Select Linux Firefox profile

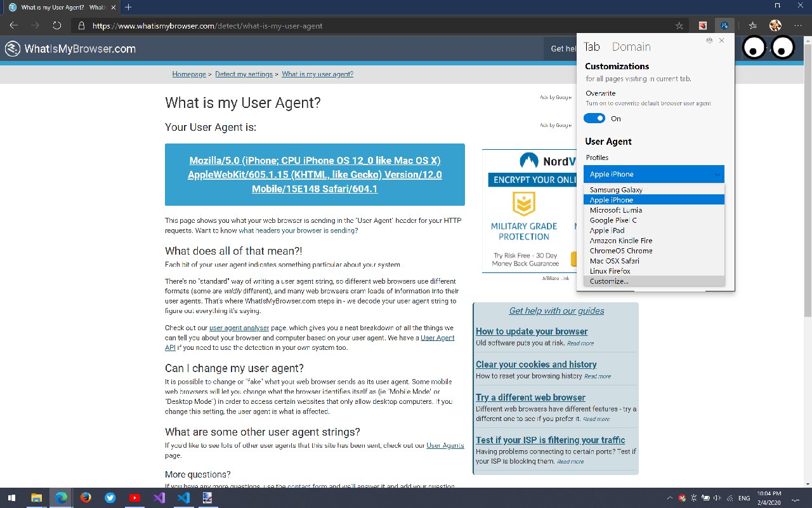pos(653,271)
